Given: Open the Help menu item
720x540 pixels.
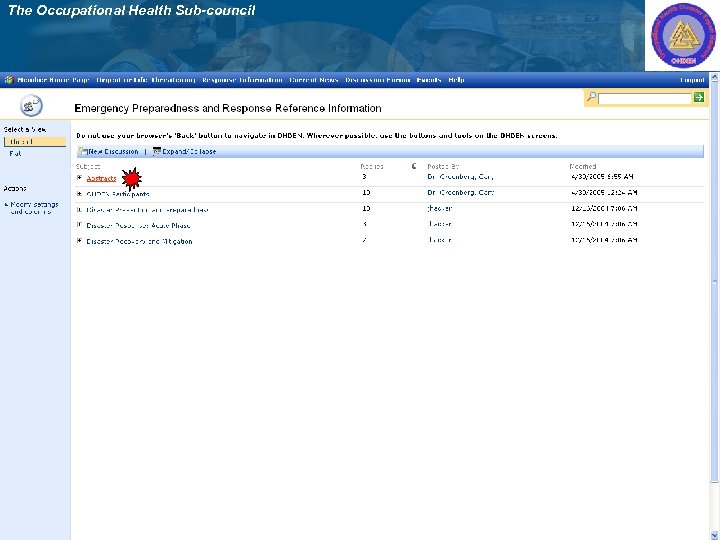Looking at the screenshot, I should click(x=456, y=80).
